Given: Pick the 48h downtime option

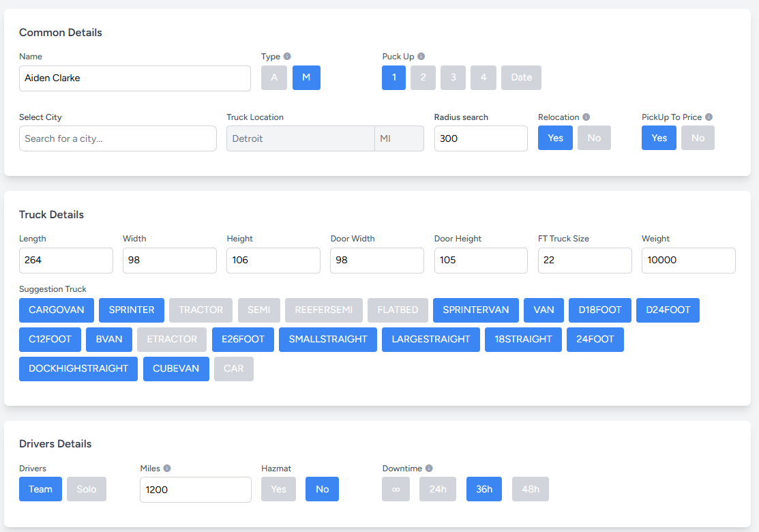Looking at the screenshot, I should [x=530, y=489].
